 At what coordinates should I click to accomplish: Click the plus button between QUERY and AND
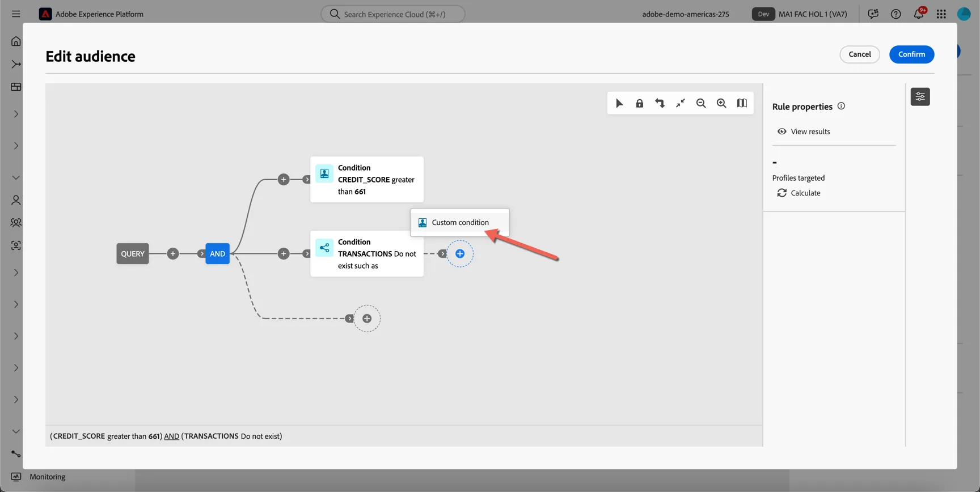coord(173,254)
